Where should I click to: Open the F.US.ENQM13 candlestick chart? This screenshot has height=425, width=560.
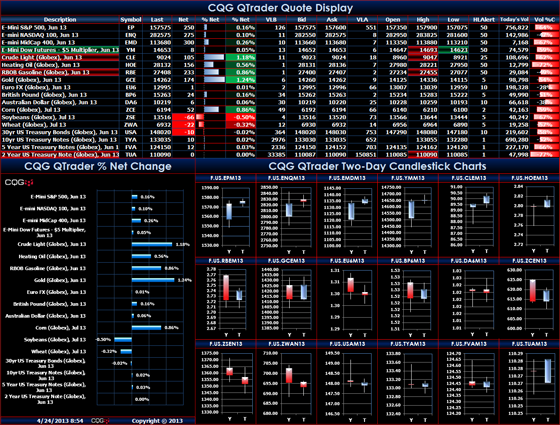[286, 216]
